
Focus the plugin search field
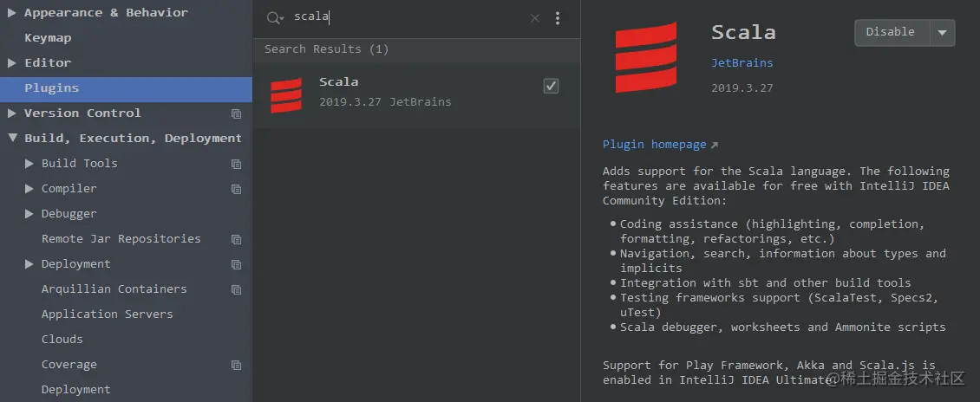(x=408, y=18)
